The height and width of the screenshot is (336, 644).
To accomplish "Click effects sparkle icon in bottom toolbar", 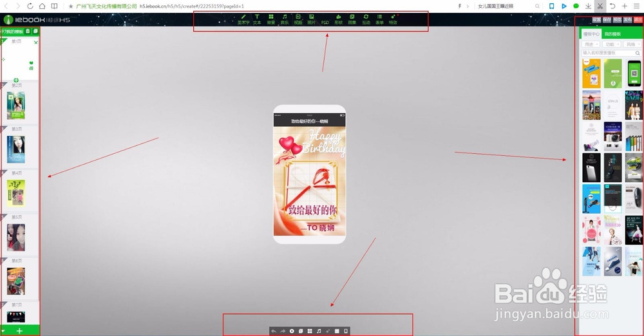I will coord(328,331).
